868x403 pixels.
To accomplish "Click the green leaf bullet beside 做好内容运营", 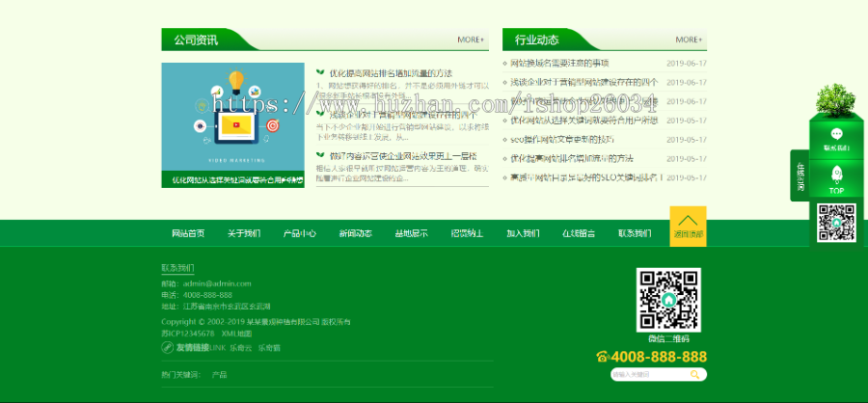I will click(320, 155).
